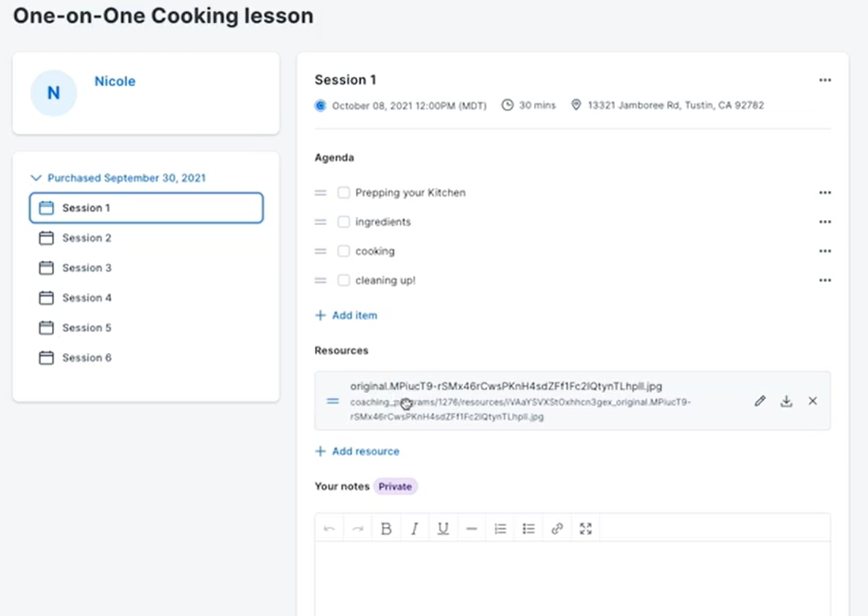Select Session 3 in the sidebar
Screen dimensions: 868x616
[86, 268]
